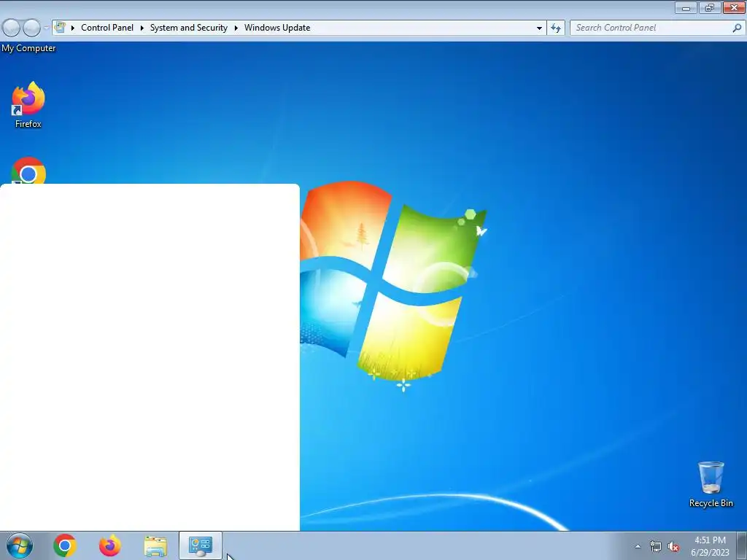Image resolution: width=747 pixels, height=560 pixels.
Task: Go forward with the Forward arrow button
Action: [x=31, y=28]
